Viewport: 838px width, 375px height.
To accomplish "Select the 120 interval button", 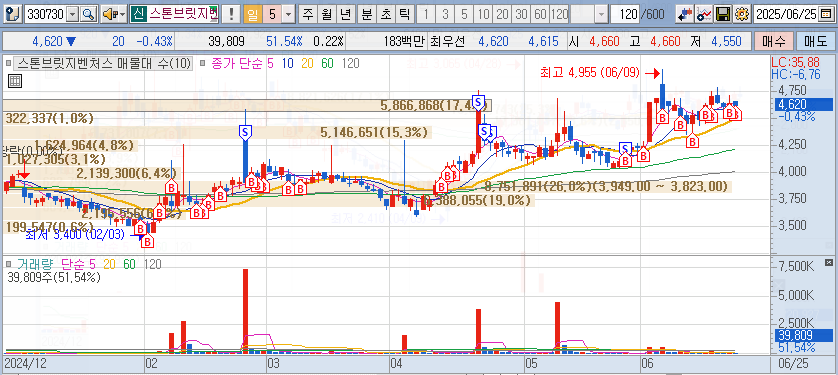I will [x=559, y=14].
